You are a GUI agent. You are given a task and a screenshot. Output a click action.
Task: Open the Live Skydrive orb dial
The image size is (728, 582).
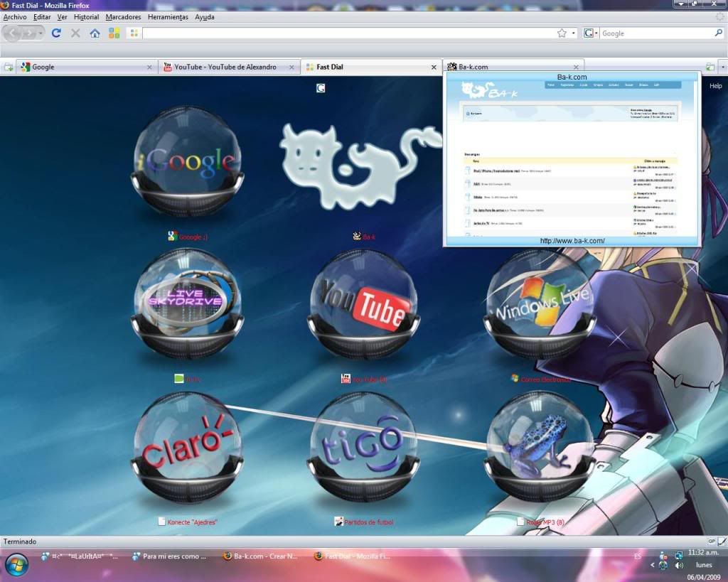[187, 304]
